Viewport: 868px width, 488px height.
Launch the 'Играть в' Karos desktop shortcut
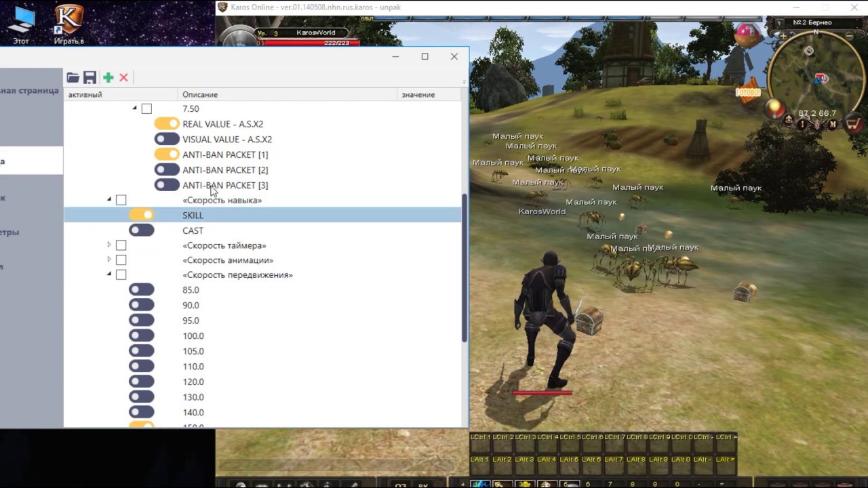coord(69,24)
